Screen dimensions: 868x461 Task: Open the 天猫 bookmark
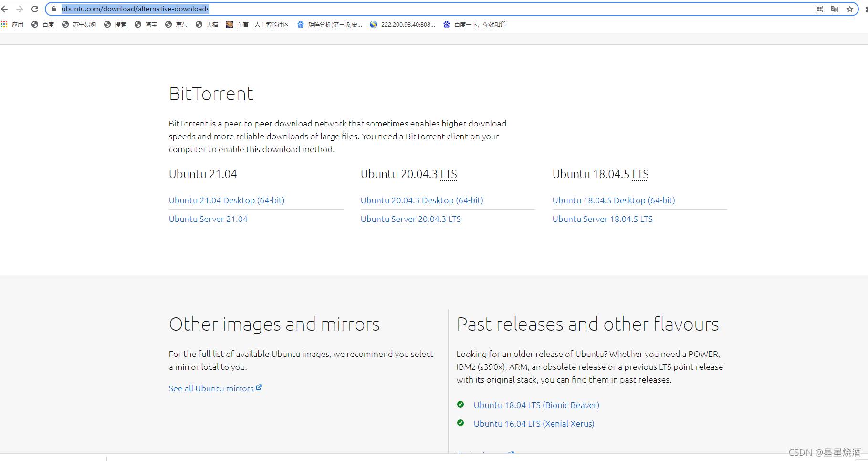(x=207, y=24)
